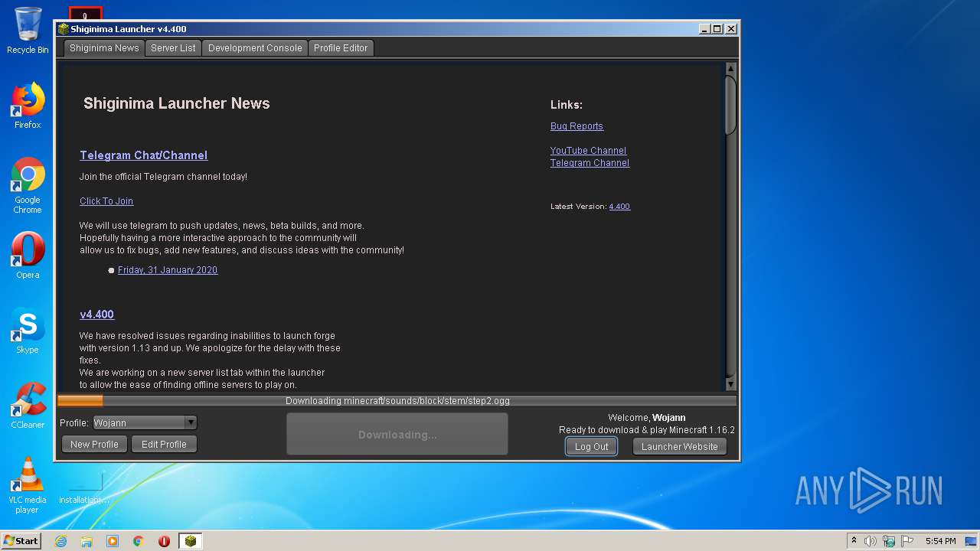Click the Show Desktop button
The height and width of the screenshot is (551, 980).
tap(972, 541)
